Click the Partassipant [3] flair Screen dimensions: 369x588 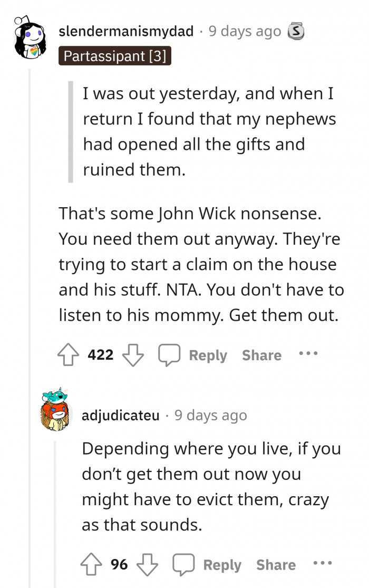pos(115,56)
